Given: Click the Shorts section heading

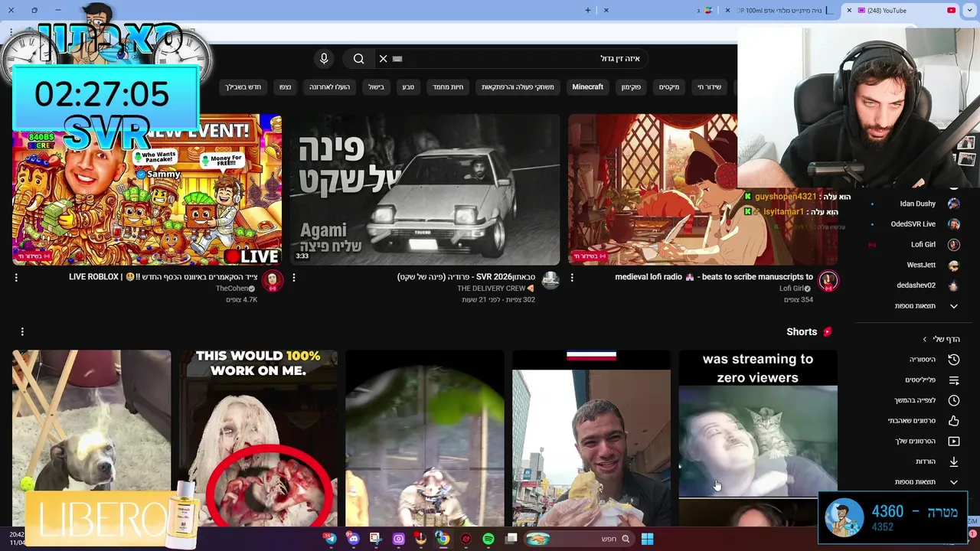Looking at the screenshot, I should (x=802, y=331).
